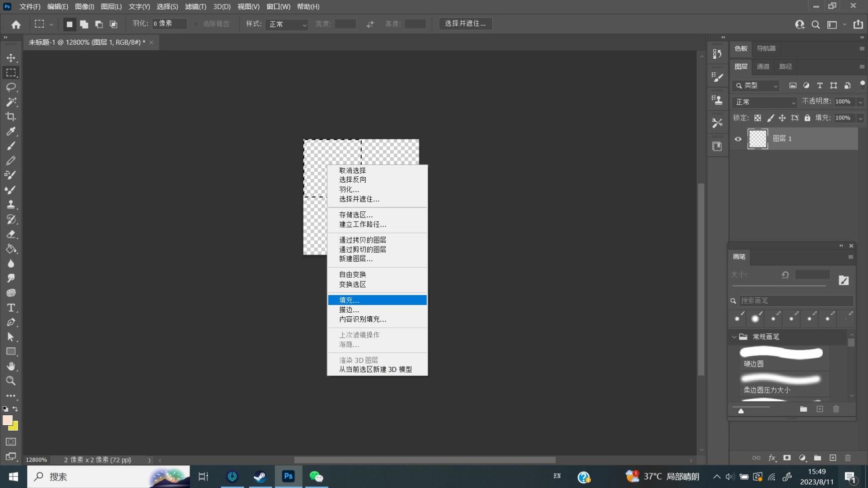The image size is (868, 488).
Task: Toggle visibility of 图层 1
Action: point(738,139)
